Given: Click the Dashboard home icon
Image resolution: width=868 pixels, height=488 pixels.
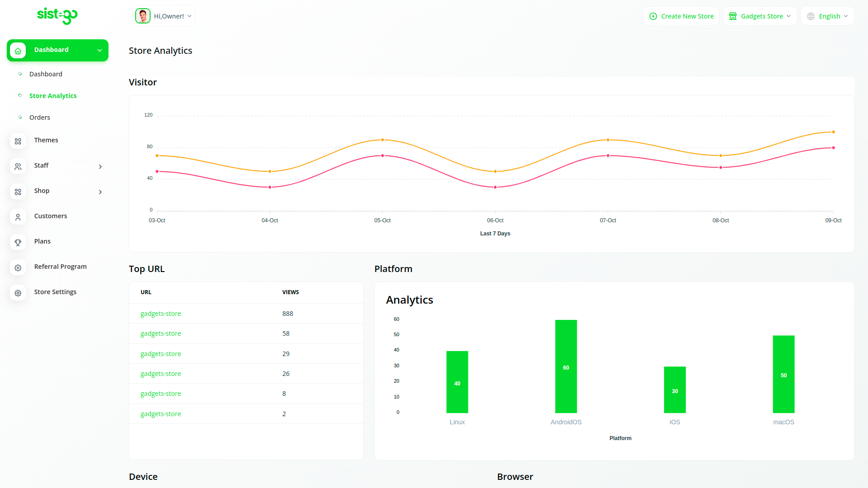Looking at the screenshot, I should point(18,51).
